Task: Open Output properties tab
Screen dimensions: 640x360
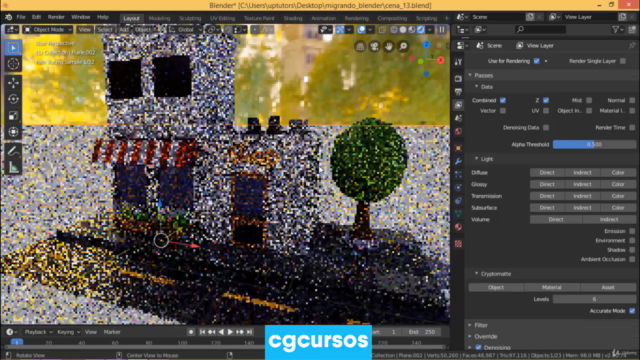Action: click(458, 91)
